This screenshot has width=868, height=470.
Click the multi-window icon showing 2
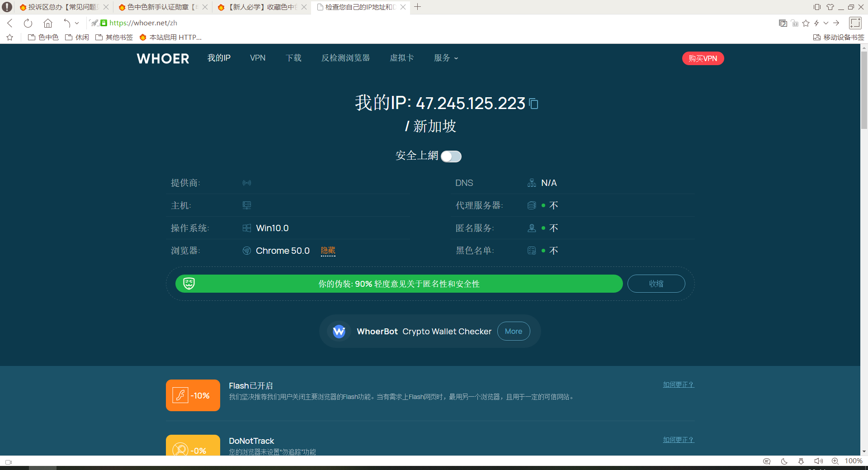[783, 23]
